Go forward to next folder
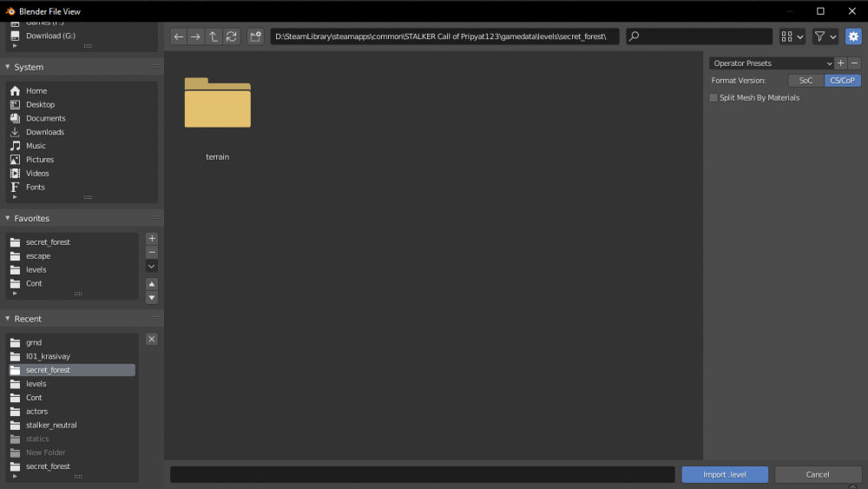 195,36
